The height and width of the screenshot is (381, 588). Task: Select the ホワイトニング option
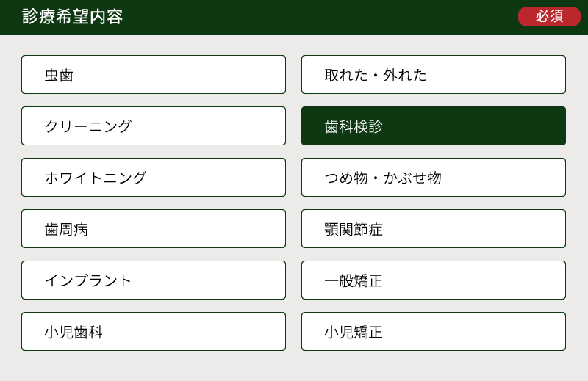coord(153,178)
